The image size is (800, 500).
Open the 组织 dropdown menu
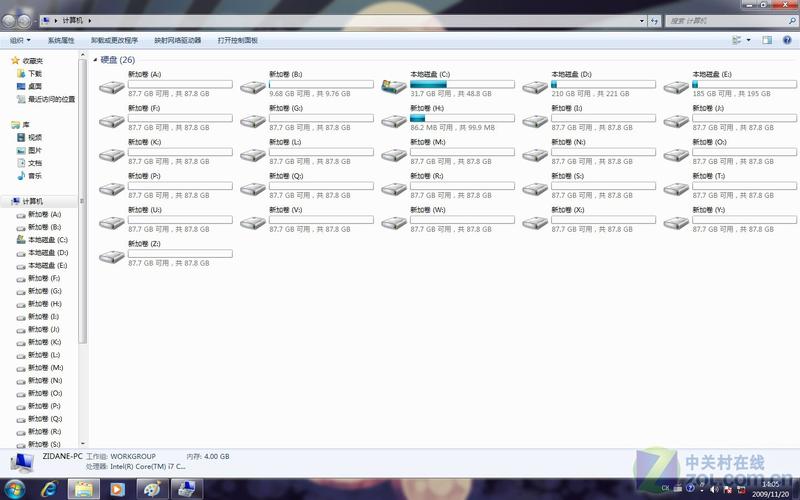click(x=20, y=40)
